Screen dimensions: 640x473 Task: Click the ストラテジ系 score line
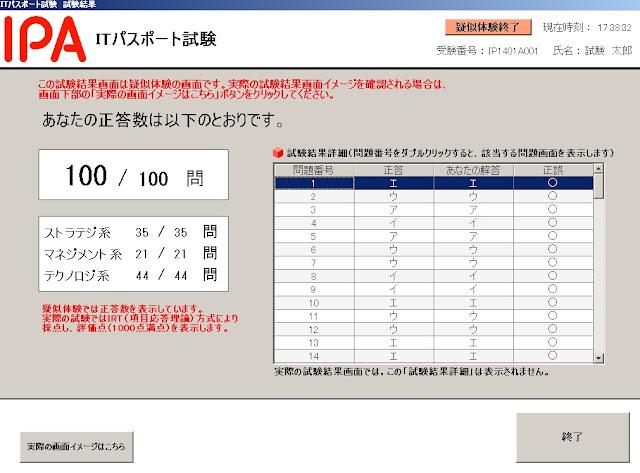click(x=131, y=232)
